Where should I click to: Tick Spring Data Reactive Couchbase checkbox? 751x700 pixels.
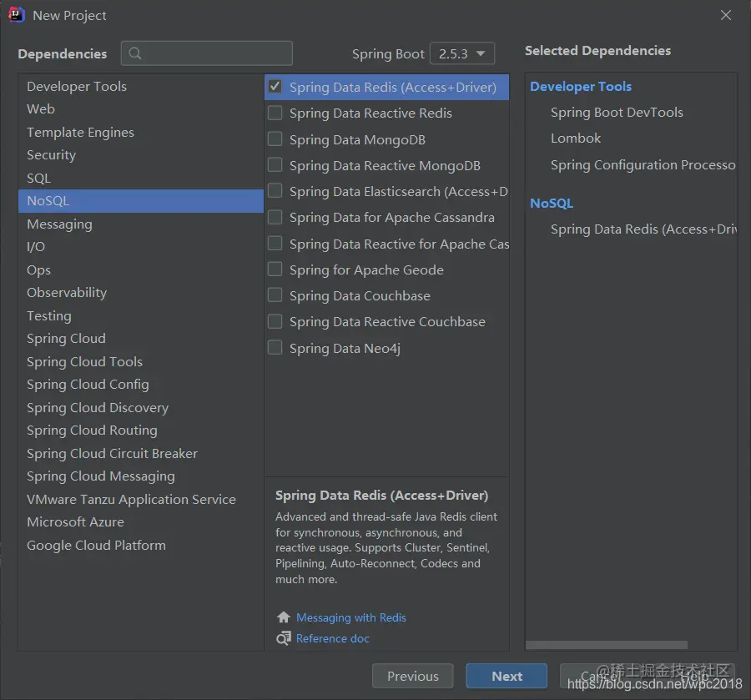point(275,321)
